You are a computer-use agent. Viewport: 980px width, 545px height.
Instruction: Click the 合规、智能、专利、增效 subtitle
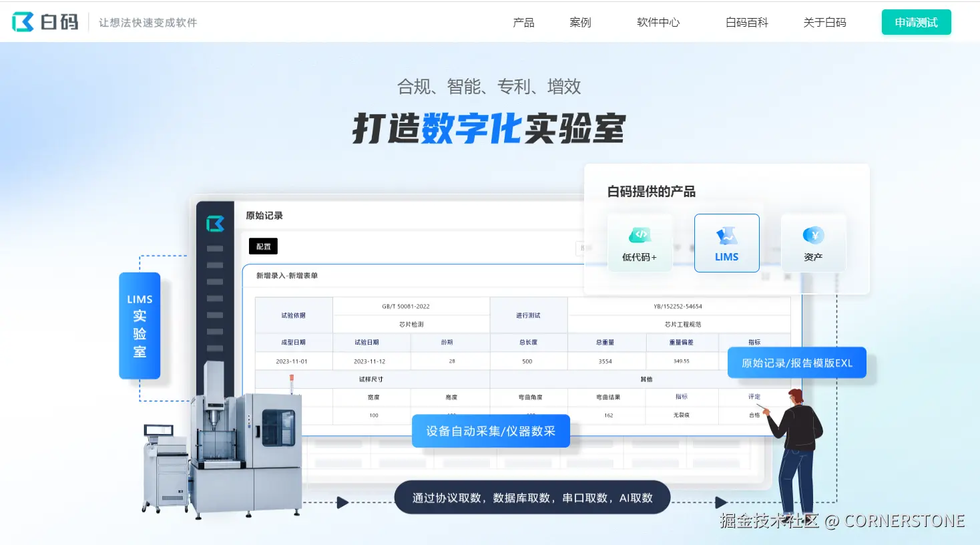[x=489, y=86]
